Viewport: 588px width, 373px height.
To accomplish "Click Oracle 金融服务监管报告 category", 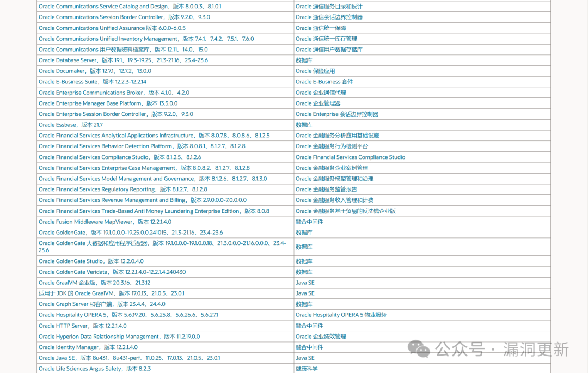I will pos(326,189).
